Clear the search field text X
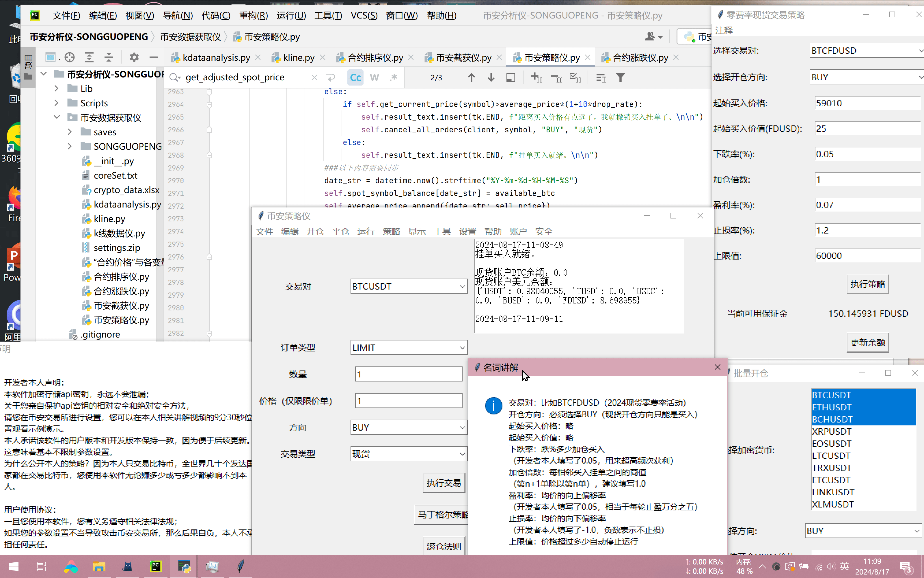The height and width of the screenshot is (578, 924). [x=314, y=78]
